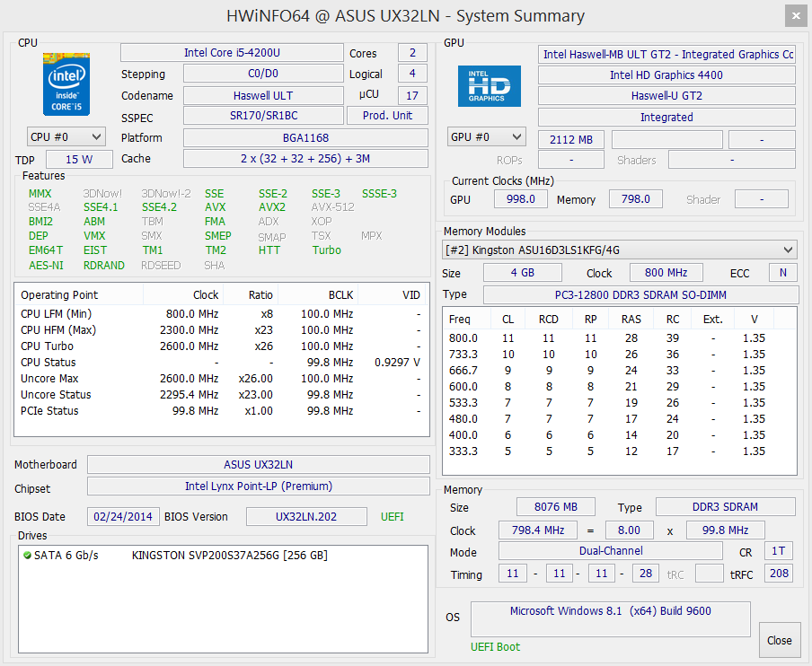This screenshot has width=812, height=666.
Task: Click the green SATA drive status icon
Action: [x=27, y=556]
